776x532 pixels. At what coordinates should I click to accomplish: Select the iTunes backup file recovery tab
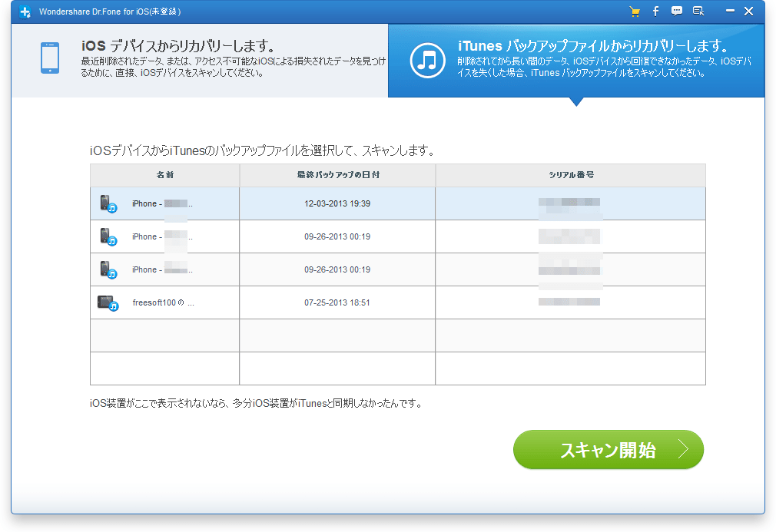click(x=576, y=61)
